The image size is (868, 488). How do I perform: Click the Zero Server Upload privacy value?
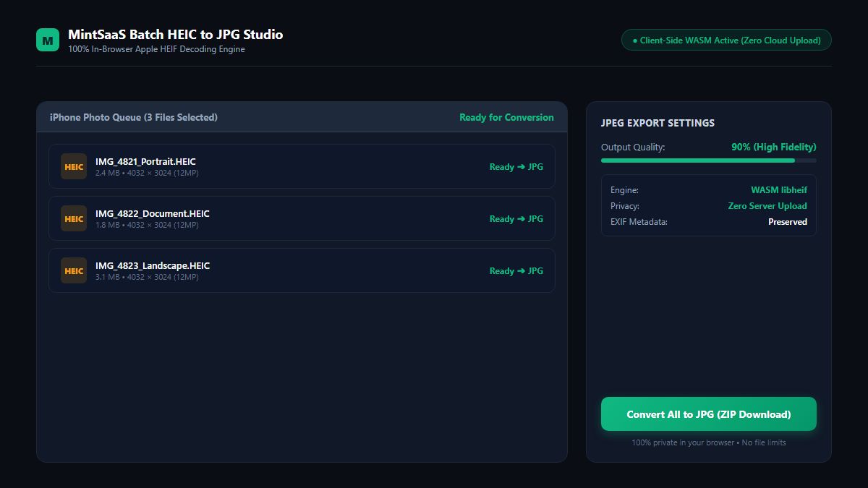[x=767, y=206]
